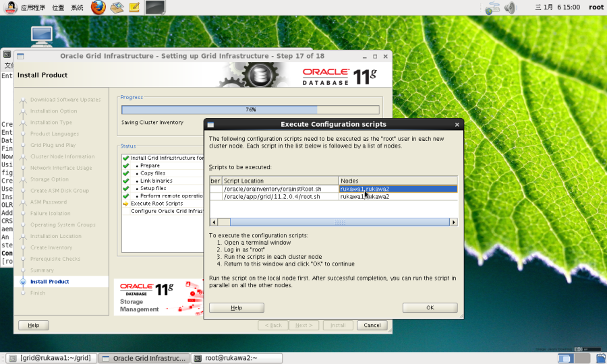Open the 系統 menu
The image size is (607, 364).
point(77,7)
